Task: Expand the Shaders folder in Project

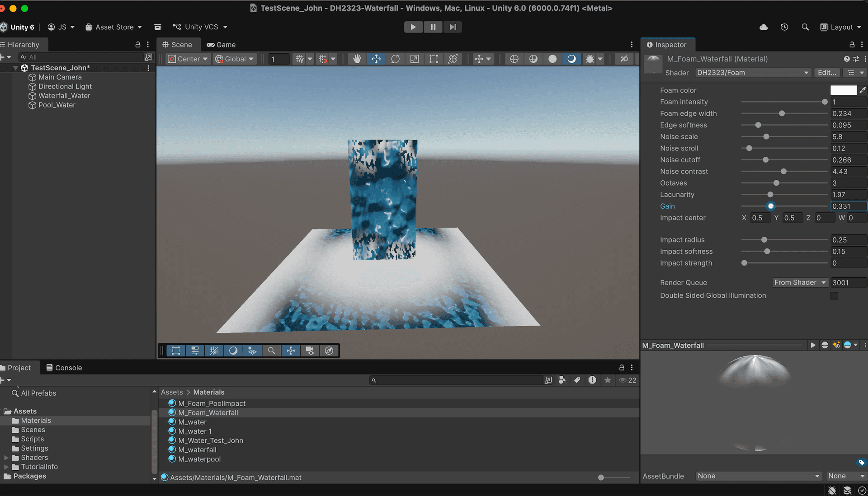Action: click(6, 458)
